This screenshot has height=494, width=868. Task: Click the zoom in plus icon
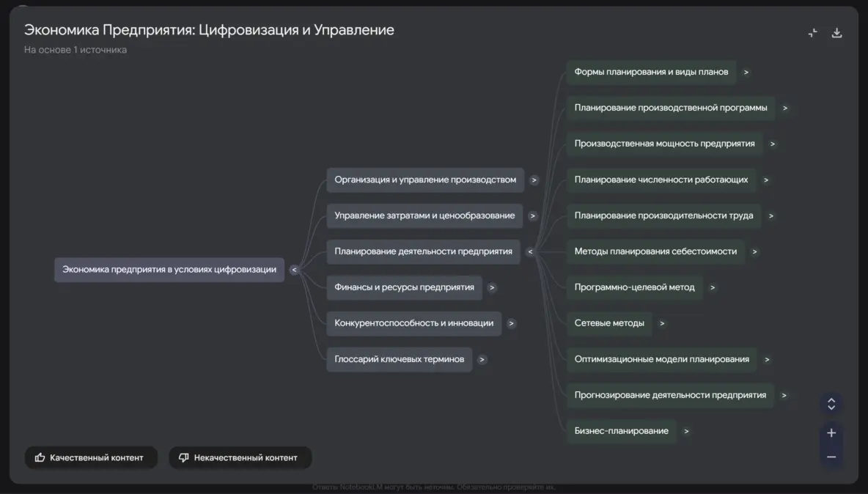point(831,433)
